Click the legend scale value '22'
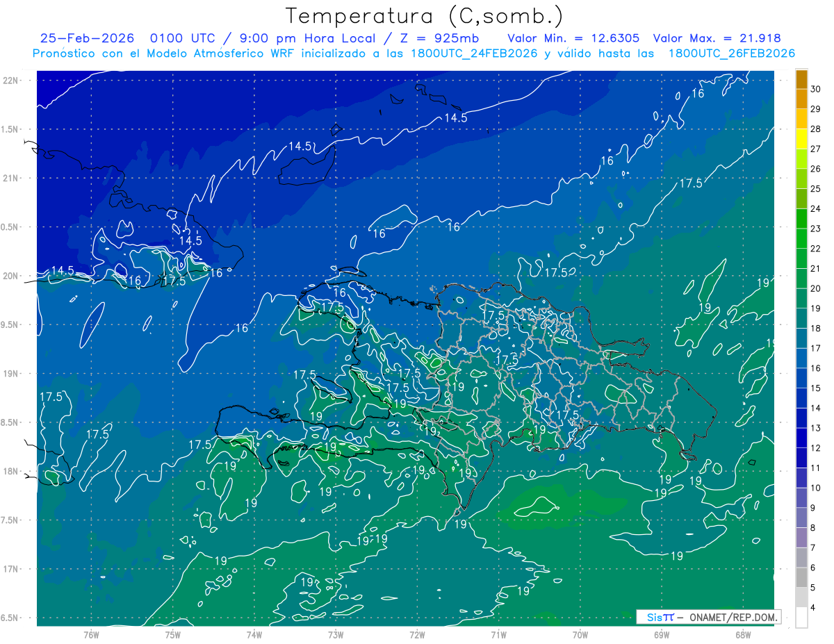834x644 pixels. pos(815,249)
